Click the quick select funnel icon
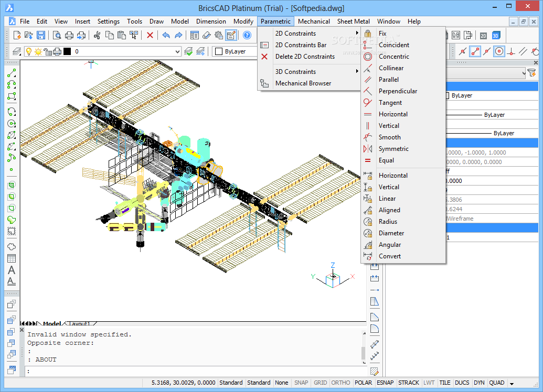This screenshot has height=392, width=543. (531, 73)
